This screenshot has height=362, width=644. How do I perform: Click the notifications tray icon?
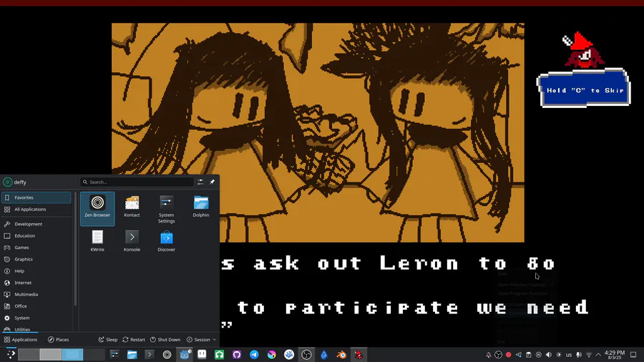488,355
